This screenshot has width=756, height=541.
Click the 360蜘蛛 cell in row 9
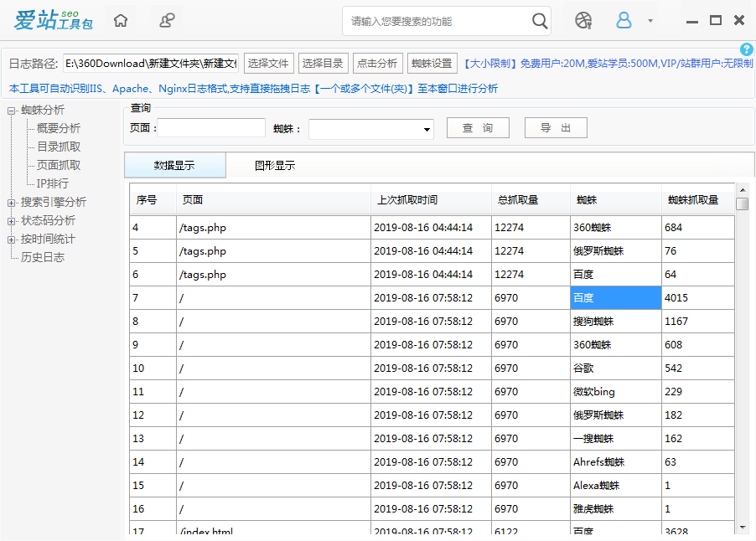point(616,345)
